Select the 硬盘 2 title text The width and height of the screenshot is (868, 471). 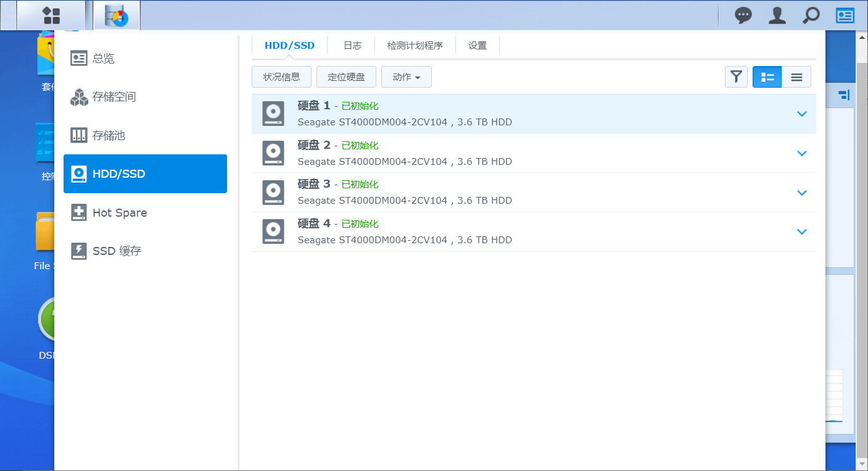point(314,145)
